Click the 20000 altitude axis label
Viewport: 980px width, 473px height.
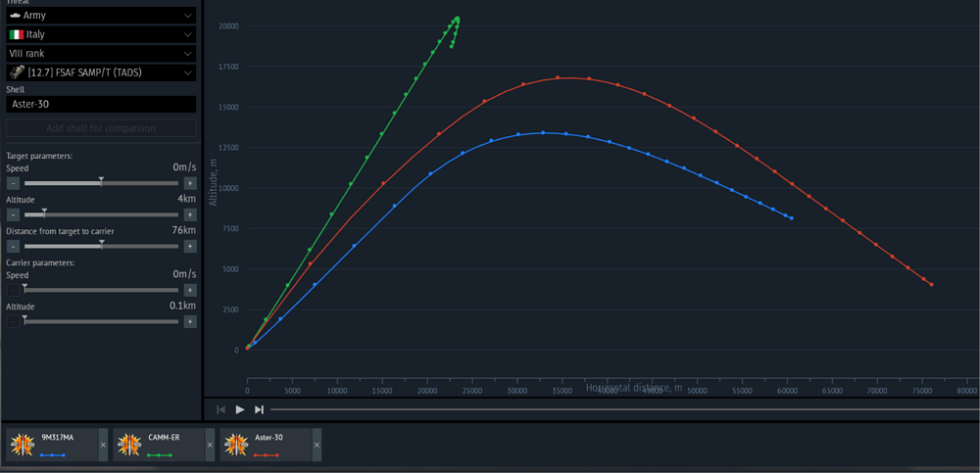click(228, 25)
